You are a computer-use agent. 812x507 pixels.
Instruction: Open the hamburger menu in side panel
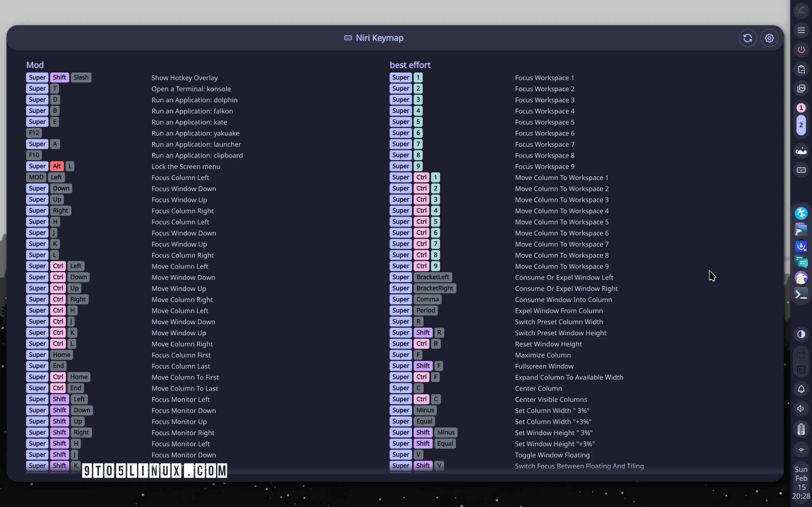(801, 30)
